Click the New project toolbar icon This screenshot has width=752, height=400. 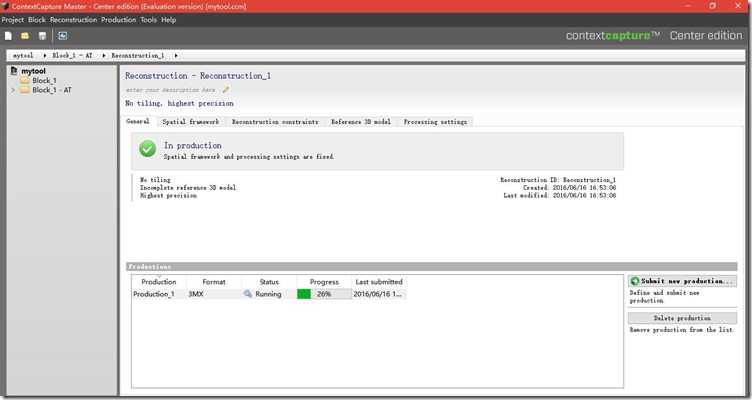pos(8,36)
